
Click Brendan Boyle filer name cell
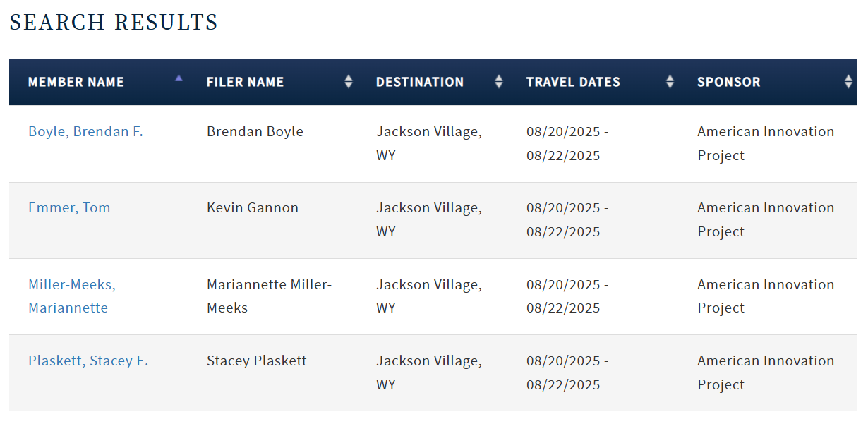[255, 131]
